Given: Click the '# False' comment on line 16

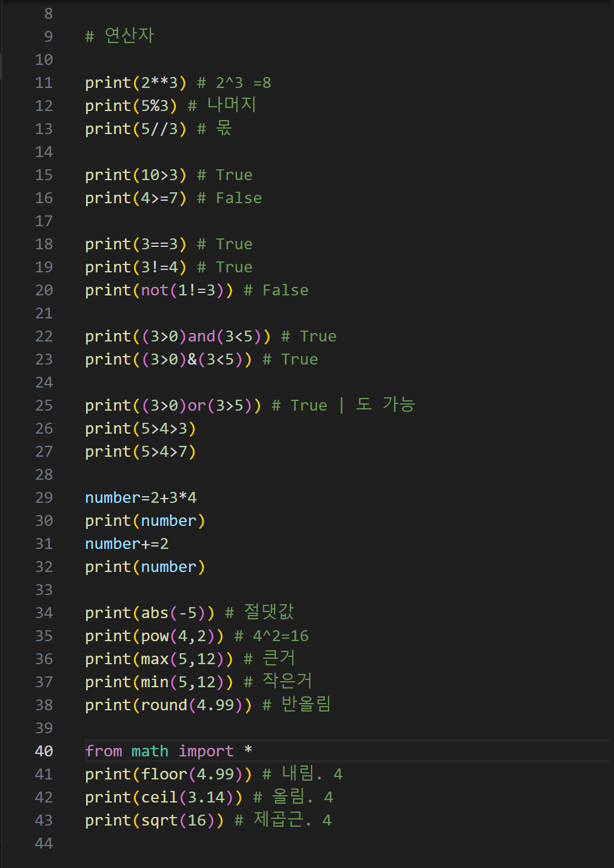Looking at the screenshot, I should tap(230, 198).
